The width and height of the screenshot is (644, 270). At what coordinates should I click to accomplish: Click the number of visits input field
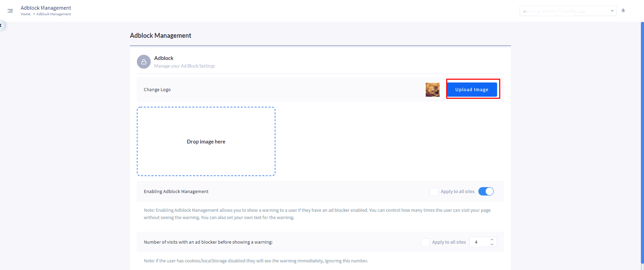[x=483, y=242]
